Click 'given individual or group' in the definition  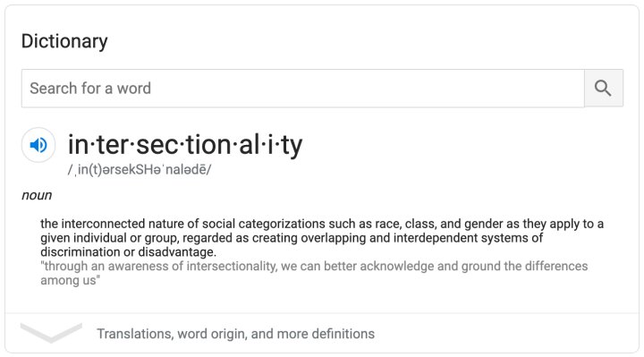coord(109,238)
